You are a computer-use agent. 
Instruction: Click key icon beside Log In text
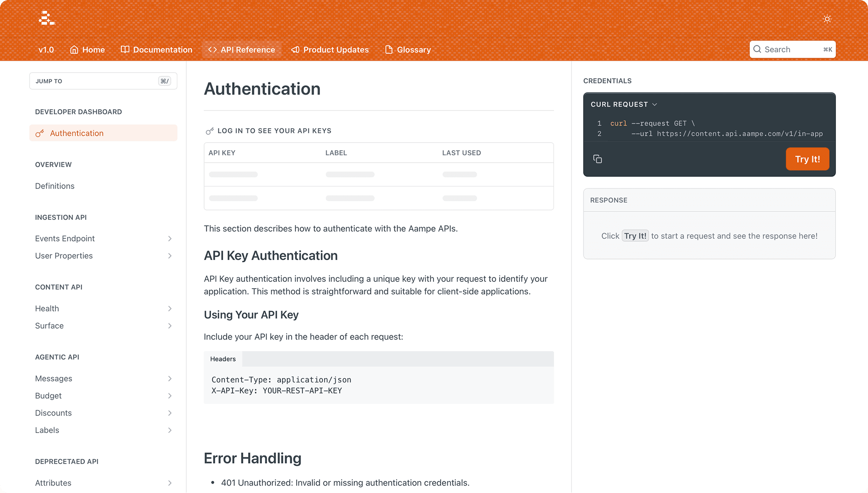pos(210,131)
